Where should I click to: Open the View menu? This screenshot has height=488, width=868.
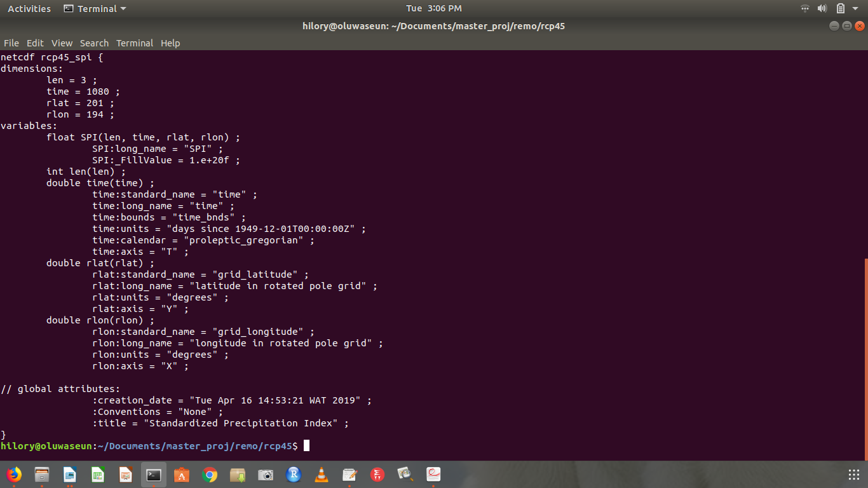coord(62,43)
